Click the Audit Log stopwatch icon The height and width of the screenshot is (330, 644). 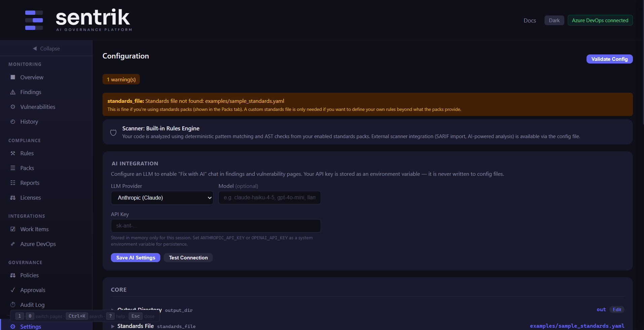point(13,305)
